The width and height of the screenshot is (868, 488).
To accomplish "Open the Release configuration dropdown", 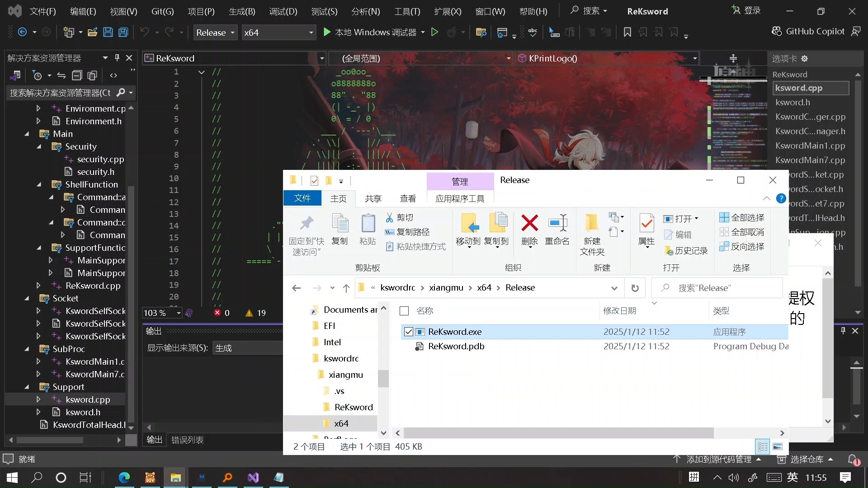I will click(x=215, y=33).
